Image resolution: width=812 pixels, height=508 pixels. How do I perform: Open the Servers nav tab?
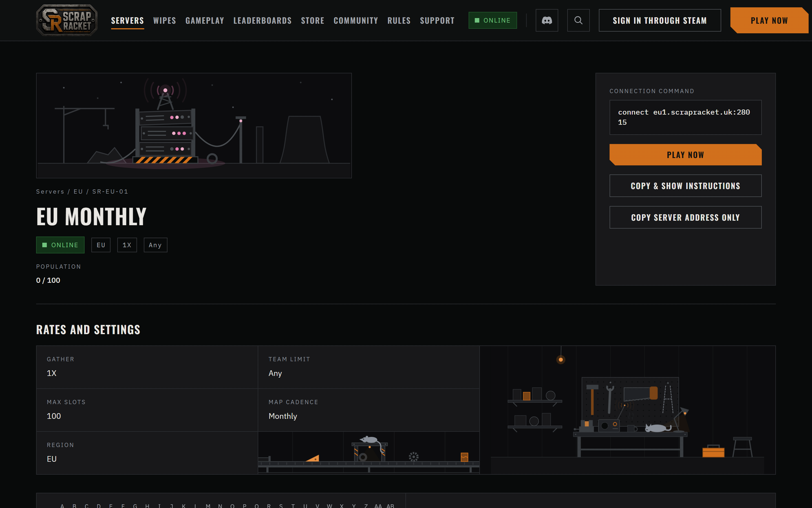tap(127, 21)
